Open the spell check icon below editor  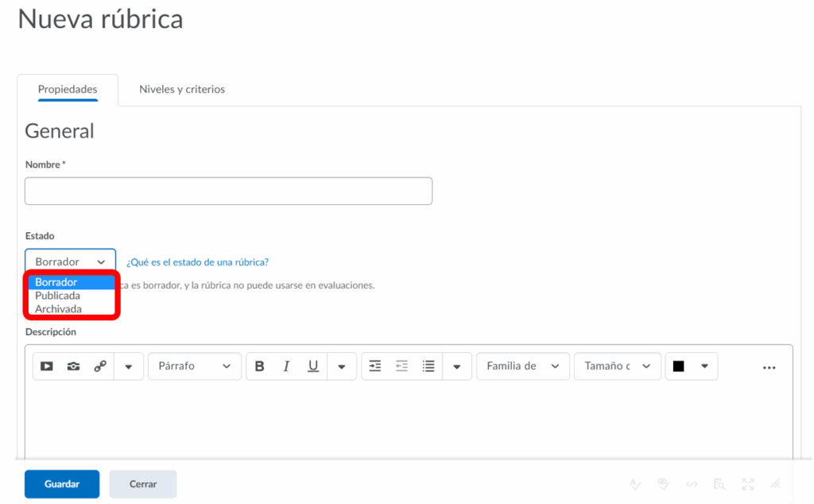coord(635,483)
